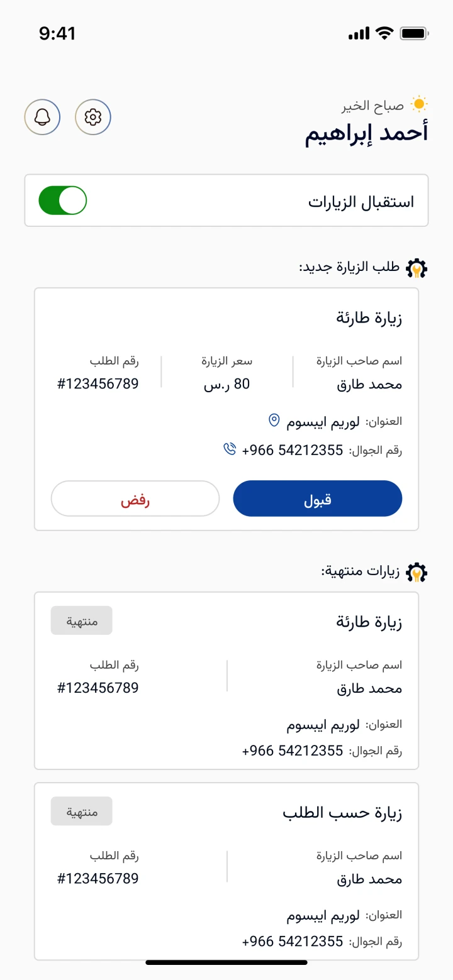Tap the Wi-Fi icon in status bar
The height and width of the screenshot is (980, 453).
point(383,33)
